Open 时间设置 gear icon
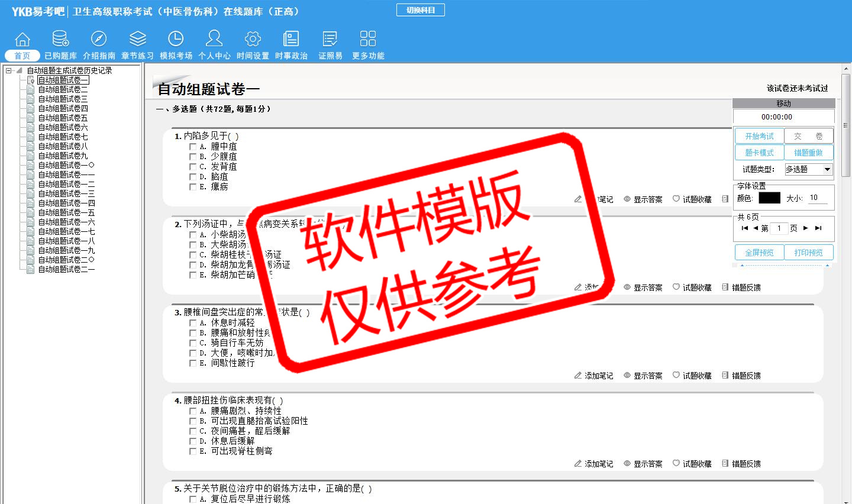The image size is (852, 504). pos(253,39)
